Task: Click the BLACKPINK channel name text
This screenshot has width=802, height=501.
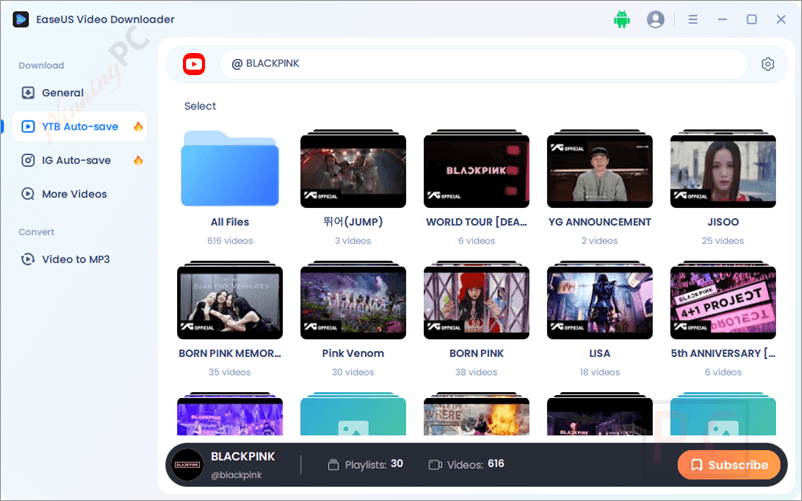Action: tap(243, 457)
